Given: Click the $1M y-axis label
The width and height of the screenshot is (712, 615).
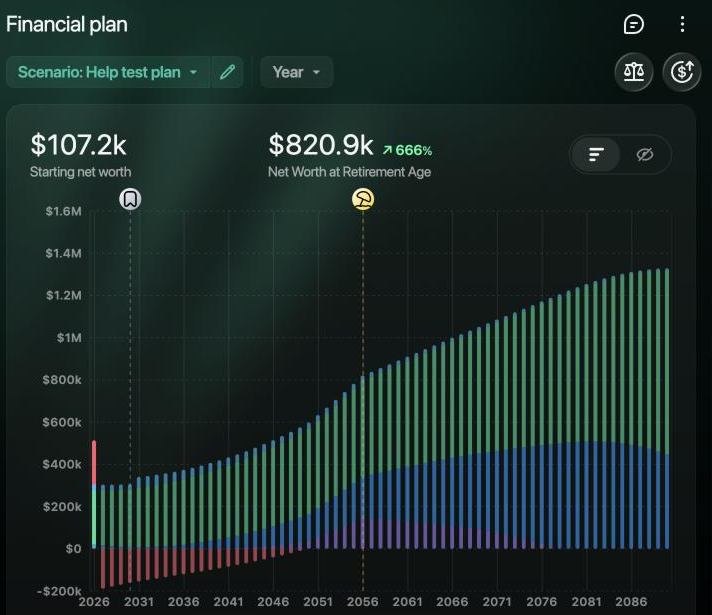Looking at the screenshot, I should click(69, 338).
